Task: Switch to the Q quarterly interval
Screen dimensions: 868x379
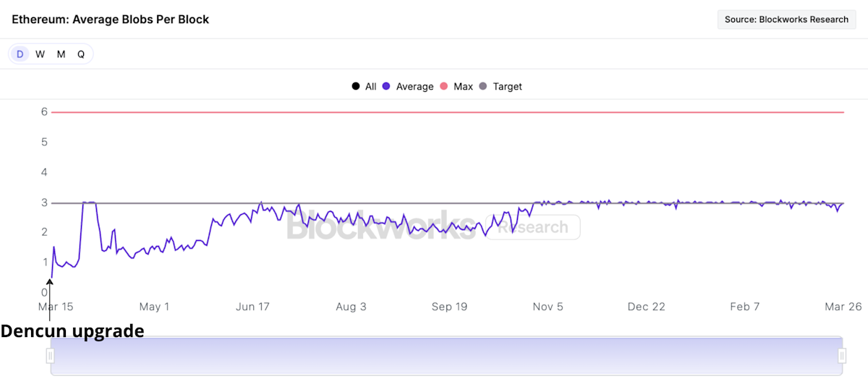Action: coord(81,54)
